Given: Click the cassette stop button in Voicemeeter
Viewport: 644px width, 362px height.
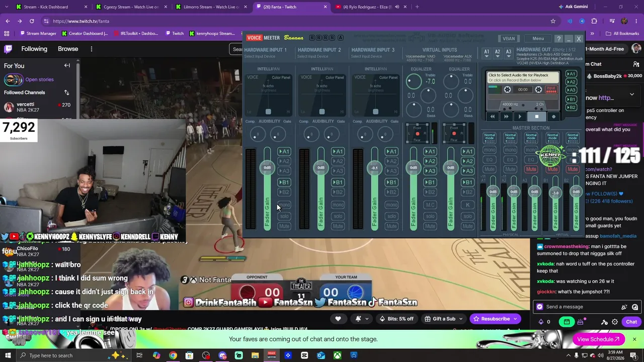Looking at the screenshot, I should pyautogui.click(x=536, y=117).
